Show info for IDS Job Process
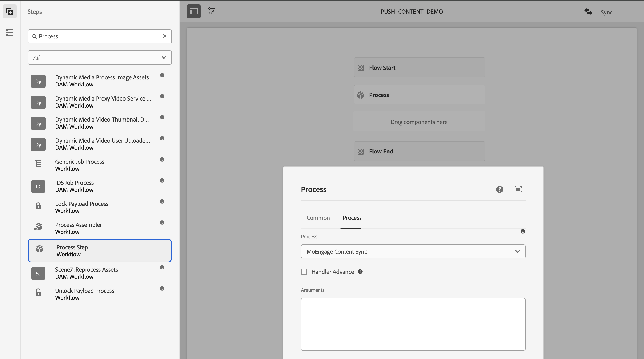The height and width of the screenshot is (359, 644). tap(162, 180)
